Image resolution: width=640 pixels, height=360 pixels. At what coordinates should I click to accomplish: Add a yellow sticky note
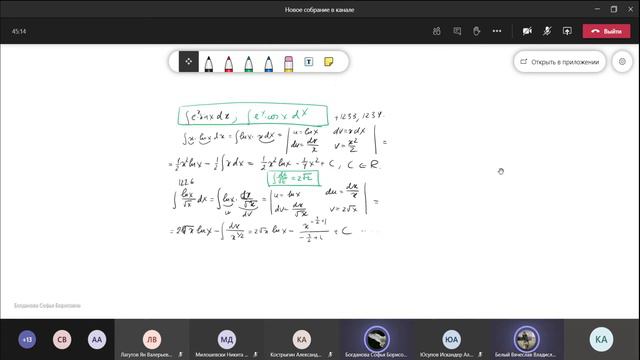(329, 62)
